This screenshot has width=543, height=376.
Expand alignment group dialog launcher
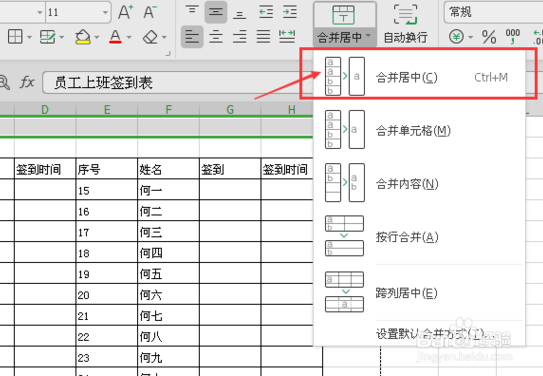[x=168, y=53]
